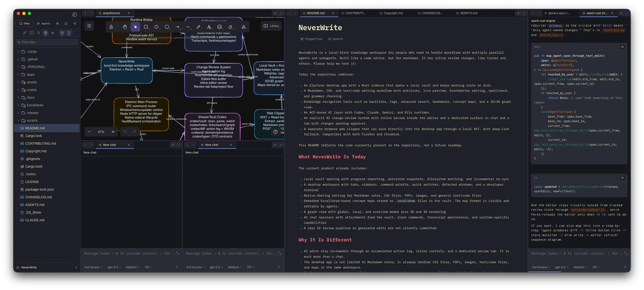644x290 pixels.
Task: Open Off dropdown in left chat panel
Action: point(149,267)
